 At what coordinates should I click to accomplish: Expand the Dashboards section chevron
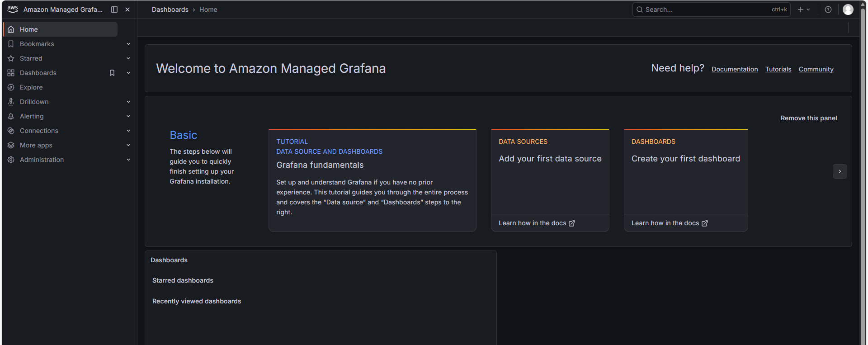128,73
